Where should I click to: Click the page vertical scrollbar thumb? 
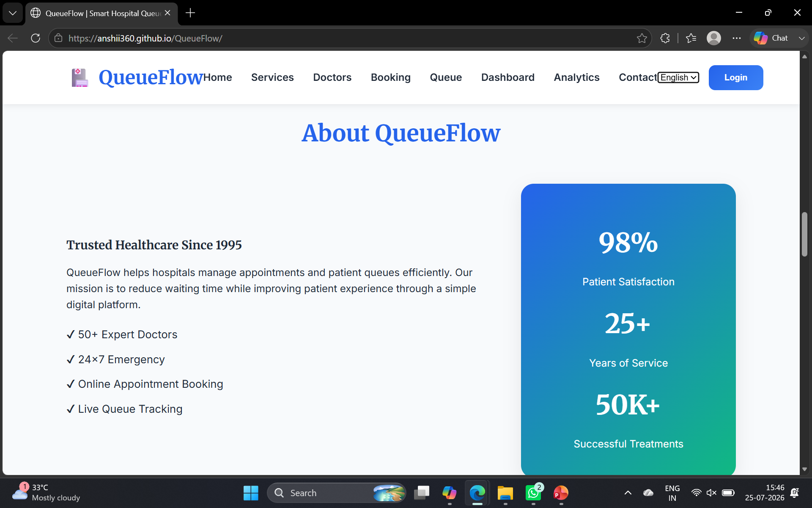pyautogui.click(x=804, y=234)
